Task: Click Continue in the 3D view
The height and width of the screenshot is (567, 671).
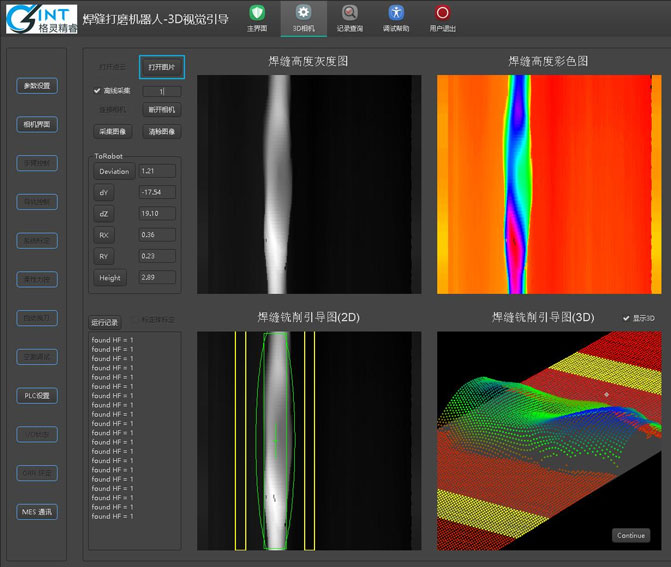Action: (631, 535)
